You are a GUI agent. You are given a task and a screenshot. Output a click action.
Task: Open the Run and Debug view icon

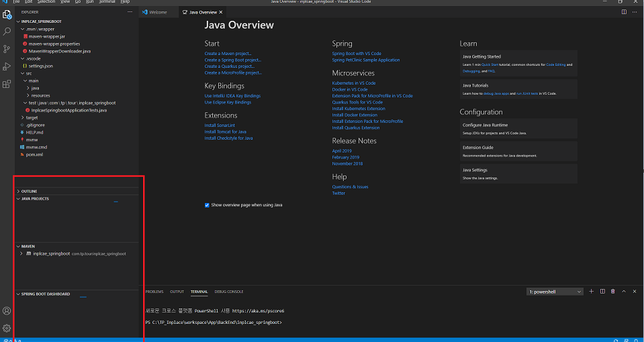click(7, 67)
